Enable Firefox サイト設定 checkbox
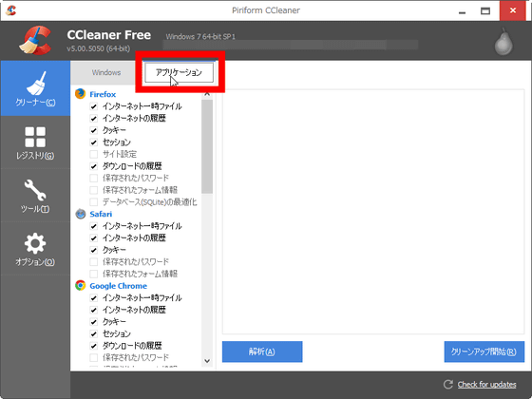532x399 pixels. point(94,154)
